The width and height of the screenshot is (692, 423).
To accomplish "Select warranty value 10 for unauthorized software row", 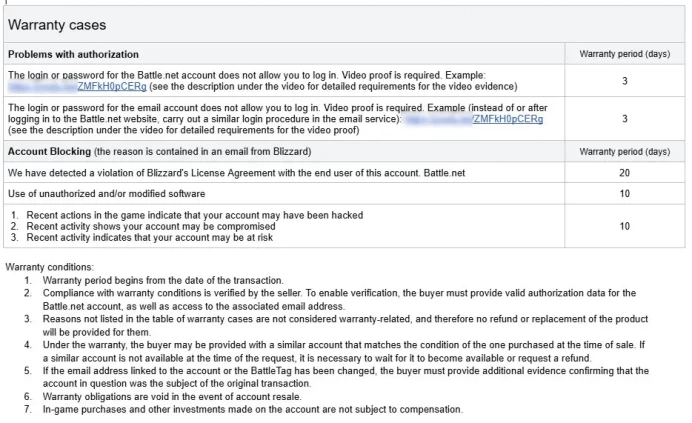I will [x=624, y=194].
